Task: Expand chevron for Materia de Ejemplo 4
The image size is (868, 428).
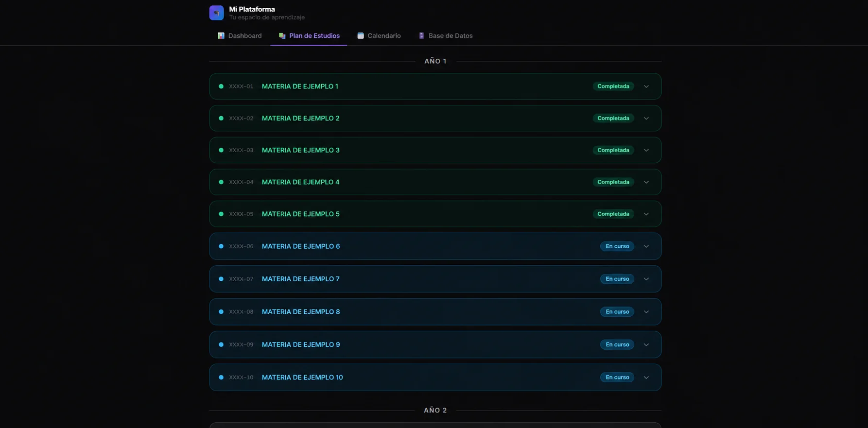Action: click(646, 182)
